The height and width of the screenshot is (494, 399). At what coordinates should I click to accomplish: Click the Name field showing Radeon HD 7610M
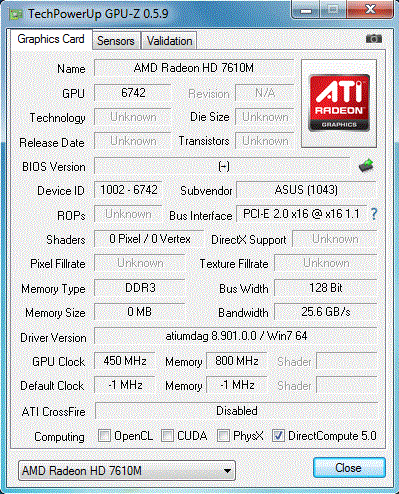[x=194, y=68]
